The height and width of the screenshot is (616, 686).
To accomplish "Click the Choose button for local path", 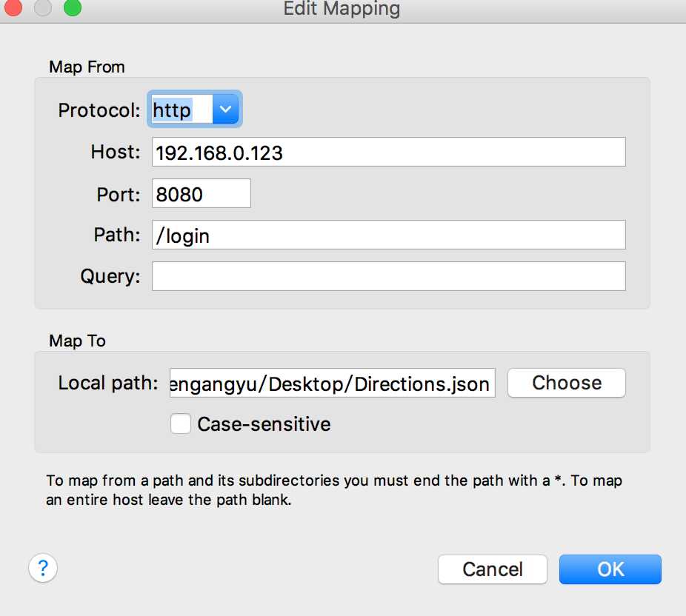I will click(567, 383).
